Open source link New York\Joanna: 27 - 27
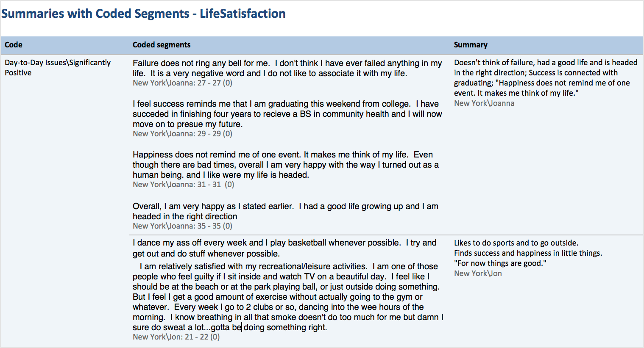The width and height of the screenshot is (644, 348). point(182,83)
